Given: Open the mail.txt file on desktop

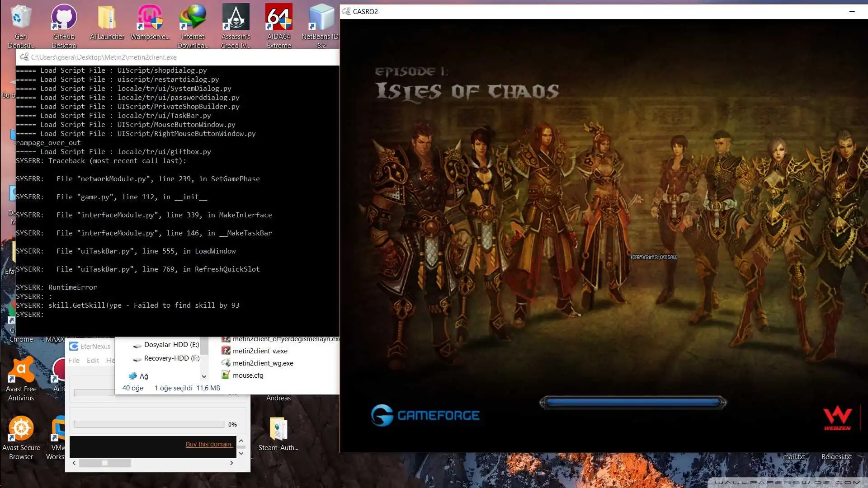Looking at the screenshot, I should (x=793, y=456).
